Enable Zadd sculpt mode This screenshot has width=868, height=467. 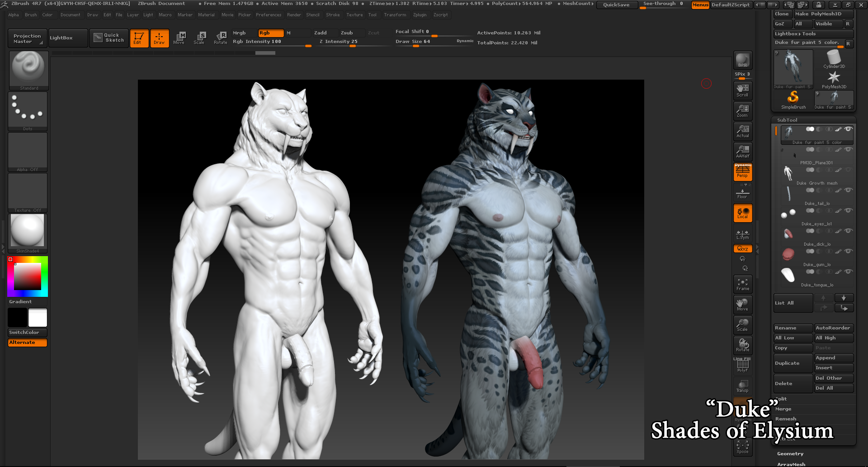pyautogui.click(x=325, y=33)
